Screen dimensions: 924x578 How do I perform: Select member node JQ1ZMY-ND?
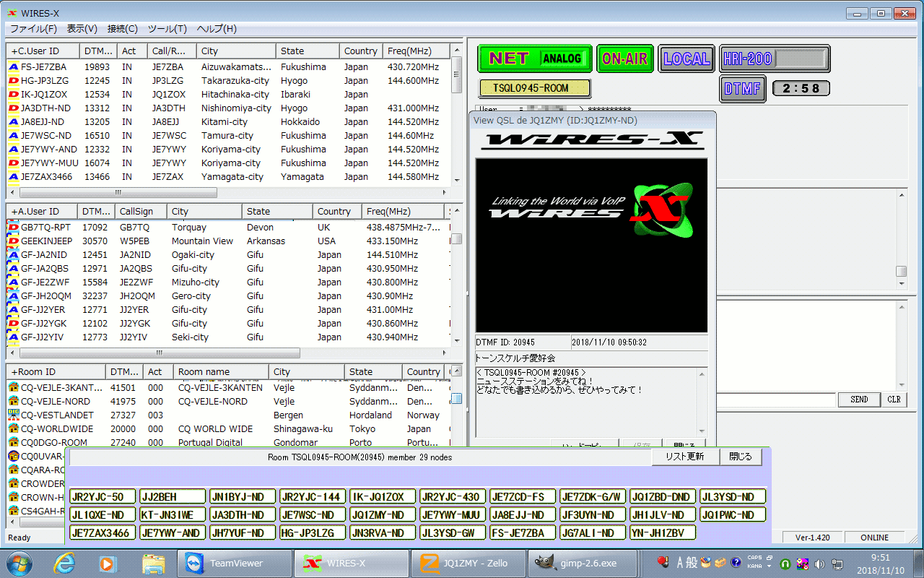click(x=383, y=515)
